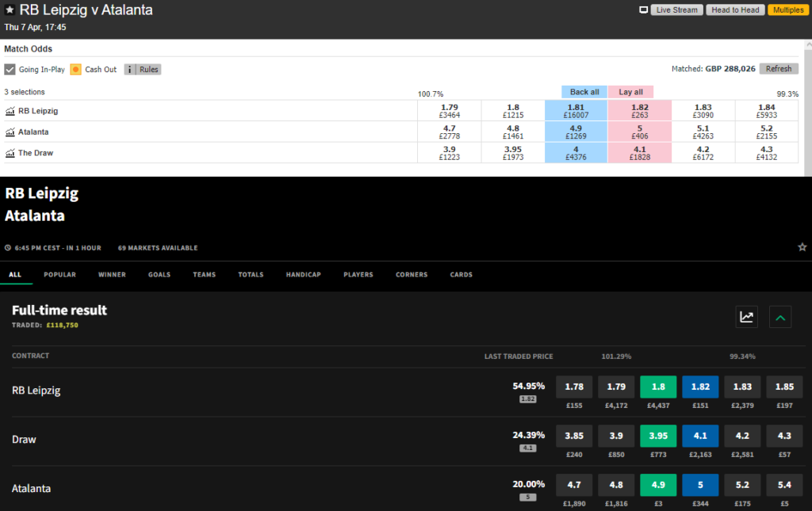Click green 4.9 for Atalanta in Full-time result
812x511 pixels.
658,485
